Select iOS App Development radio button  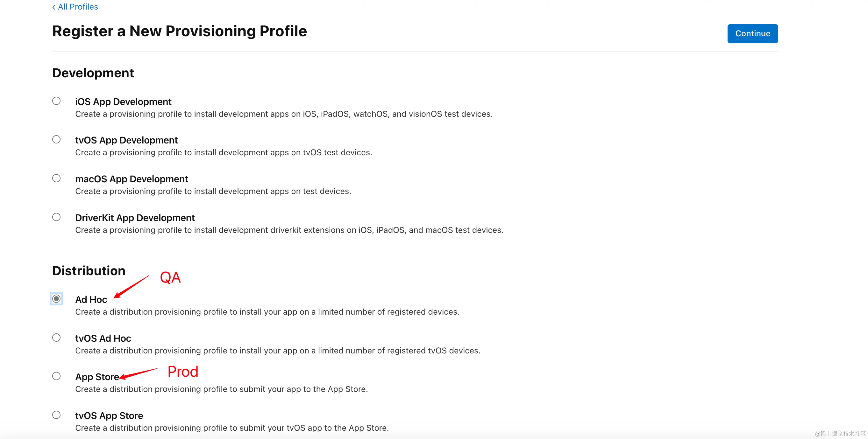coord(56,101)
